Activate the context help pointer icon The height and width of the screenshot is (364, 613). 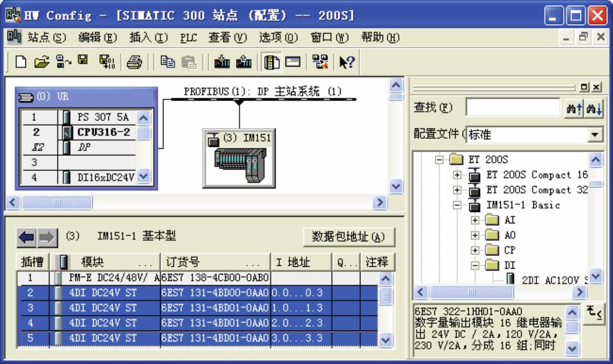click(348, 63)
